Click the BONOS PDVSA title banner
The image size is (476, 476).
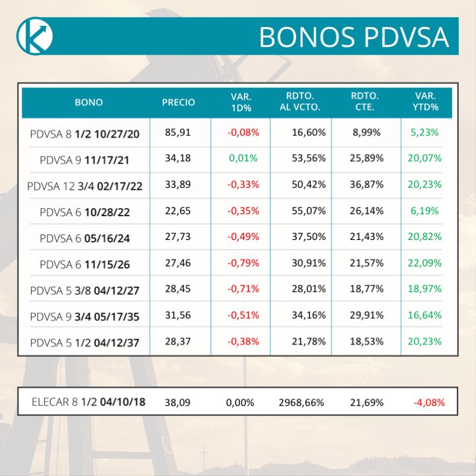[x=354, y=37]
